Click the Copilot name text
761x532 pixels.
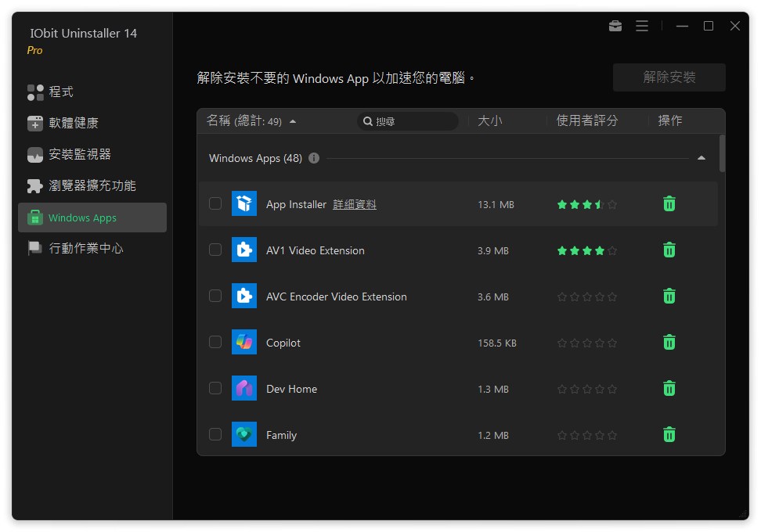pos(283,343)
